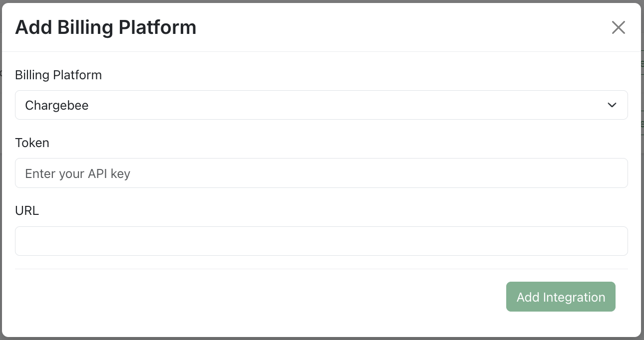This screenshot has height=340, width=644.
Task: Click the horizontal divider above Add Integration
Action: pyautogui.click(x=321, y=269)
